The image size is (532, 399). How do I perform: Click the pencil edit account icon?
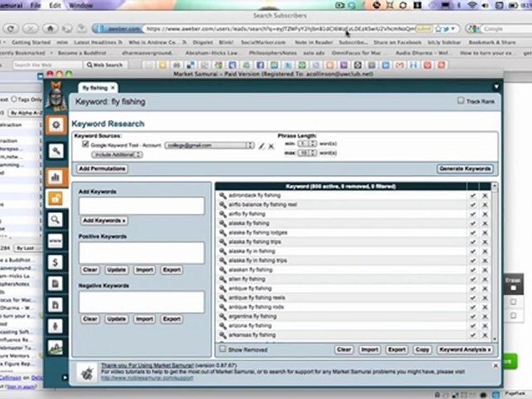[261, 146]
